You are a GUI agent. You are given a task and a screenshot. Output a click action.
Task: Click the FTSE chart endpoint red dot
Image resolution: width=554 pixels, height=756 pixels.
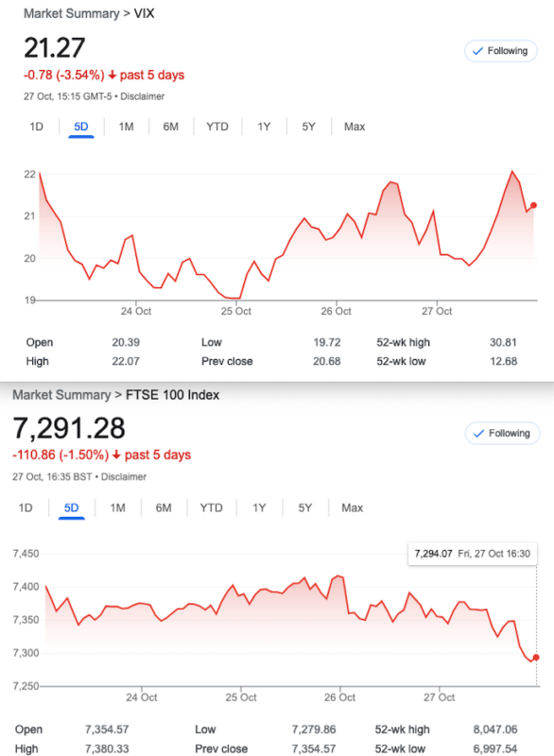point(536,658)
